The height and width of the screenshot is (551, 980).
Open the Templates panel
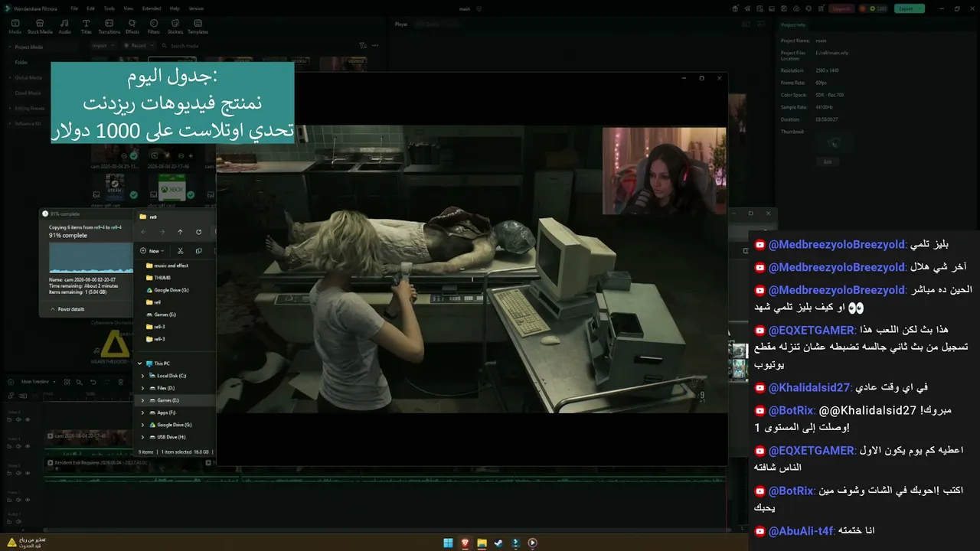tap(198, 27)
